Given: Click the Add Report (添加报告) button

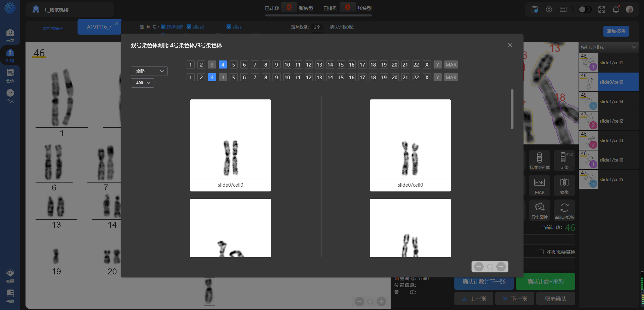Looking at the screenshot, I should click(616, 31).
